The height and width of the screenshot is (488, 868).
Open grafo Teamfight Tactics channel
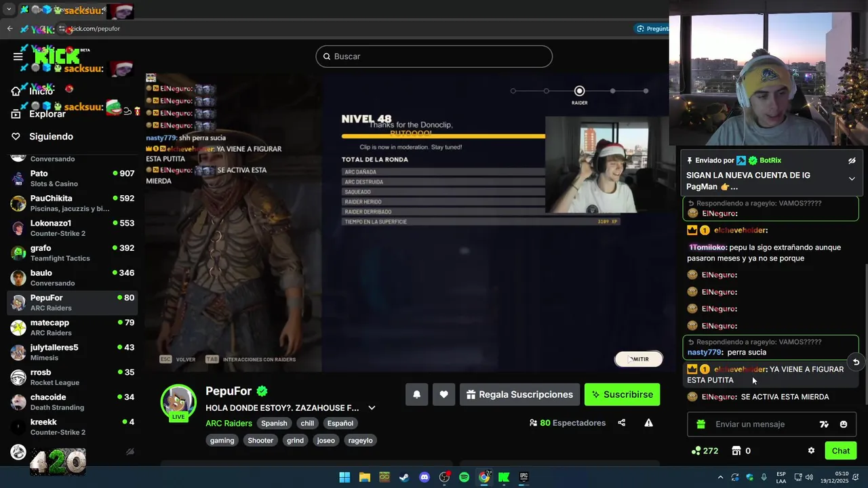(x=72, y=253)
